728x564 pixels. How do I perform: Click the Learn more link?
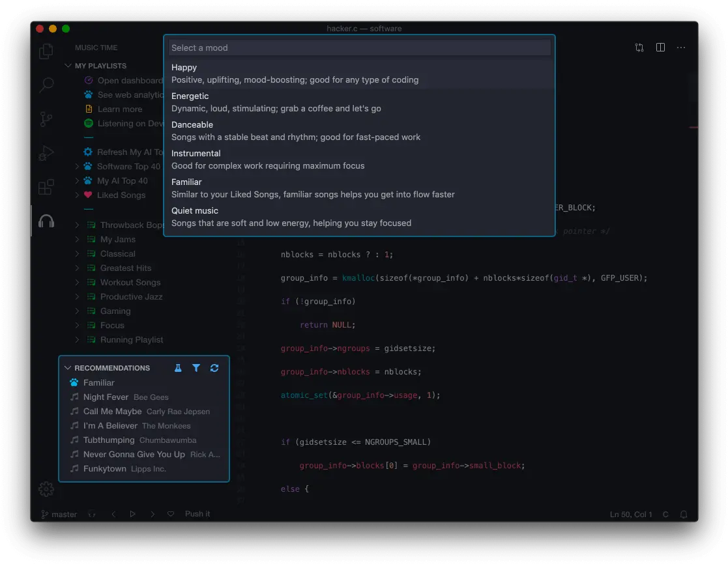[120, 109]
